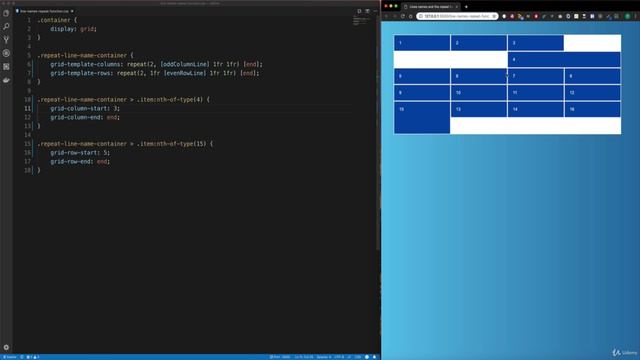Split the VS Code editor

click(367, 11)
